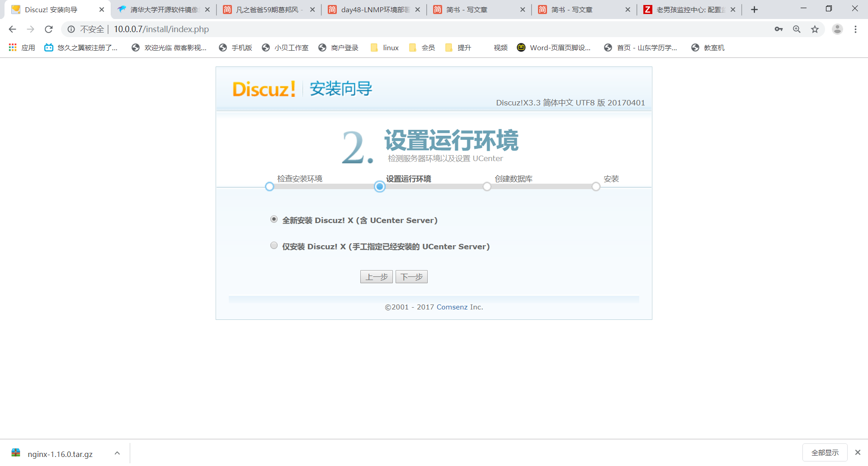Click the 上一步 button

(376, 276)
